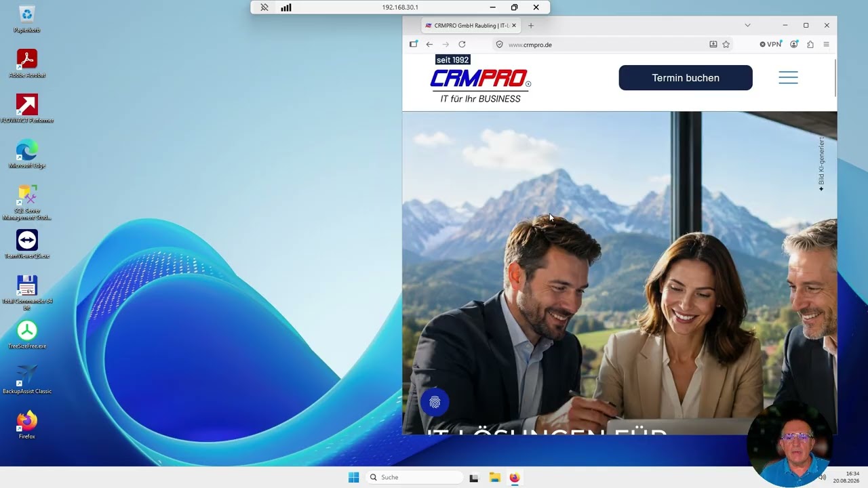Open Firefox application hamburger menu
868x488 pixels.
[x=826, y=45]
